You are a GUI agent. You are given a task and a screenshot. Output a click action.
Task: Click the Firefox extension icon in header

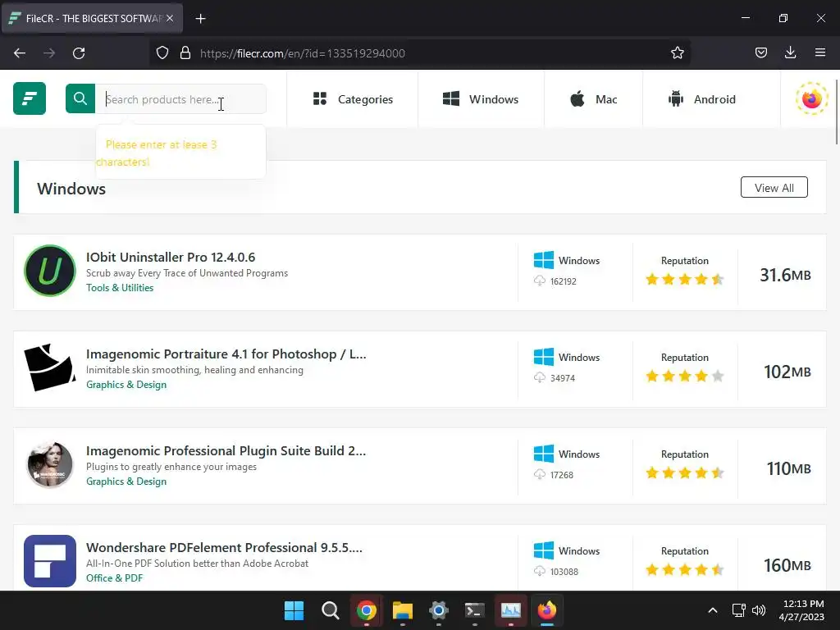811,98
